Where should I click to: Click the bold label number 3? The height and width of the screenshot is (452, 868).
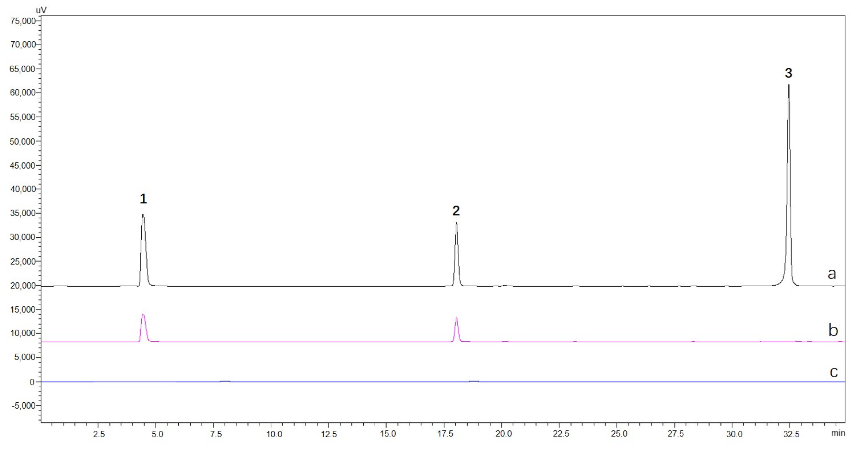pyautogui.click(x=789, y=73)
